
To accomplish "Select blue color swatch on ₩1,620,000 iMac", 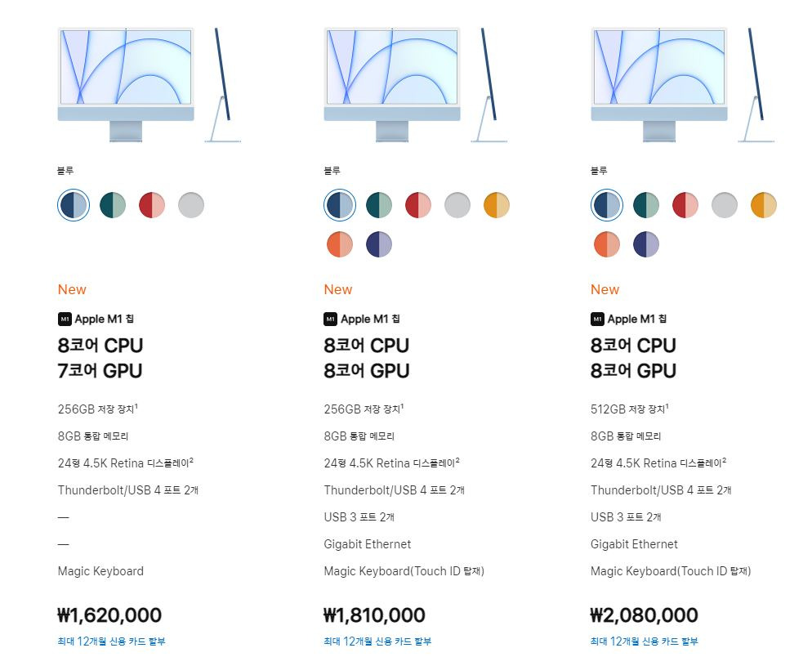I will [x=74, y=205].
